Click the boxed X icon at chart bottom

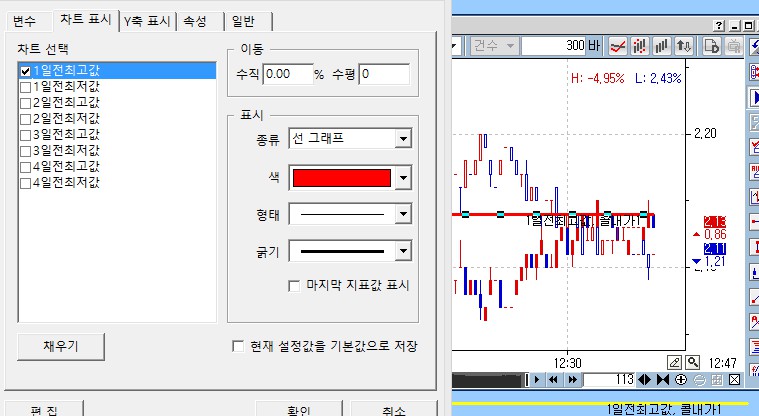734,380
